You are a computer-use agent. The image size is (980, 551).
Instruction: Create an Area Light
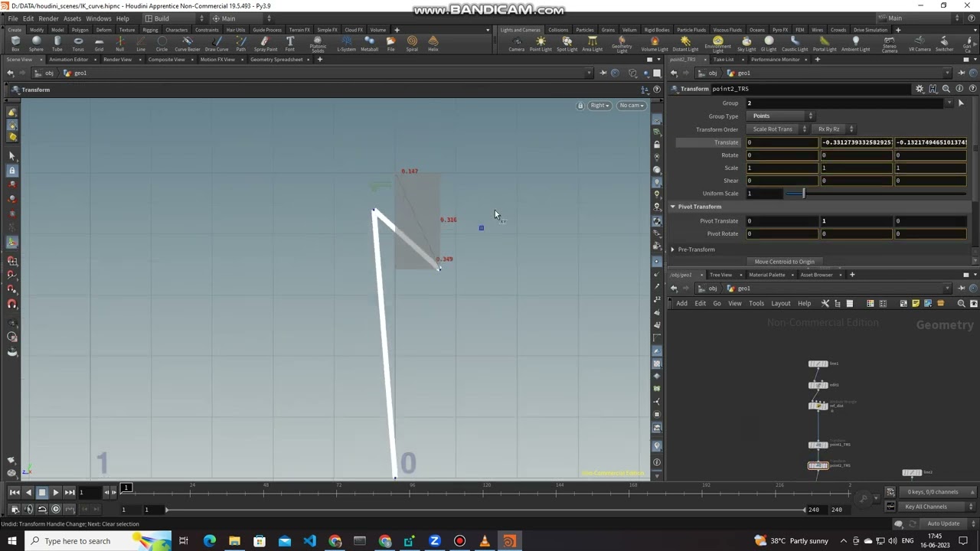point(592,44)
